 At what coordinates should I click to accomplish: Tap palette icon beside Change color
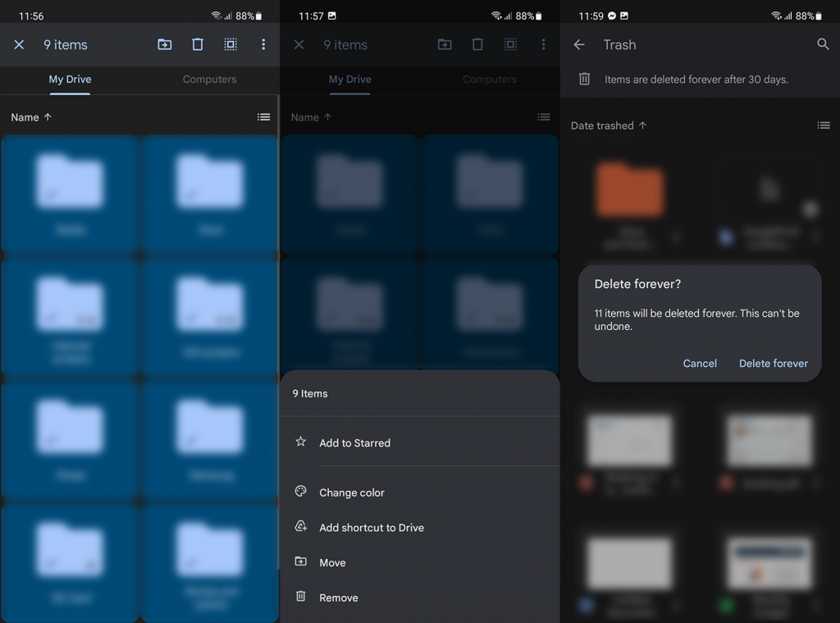click(300, 491)
